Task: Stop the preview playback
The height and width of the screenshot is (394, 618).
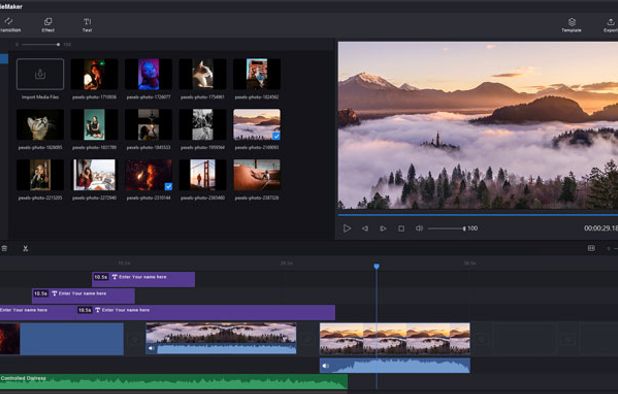Action: tap(401, 229)
